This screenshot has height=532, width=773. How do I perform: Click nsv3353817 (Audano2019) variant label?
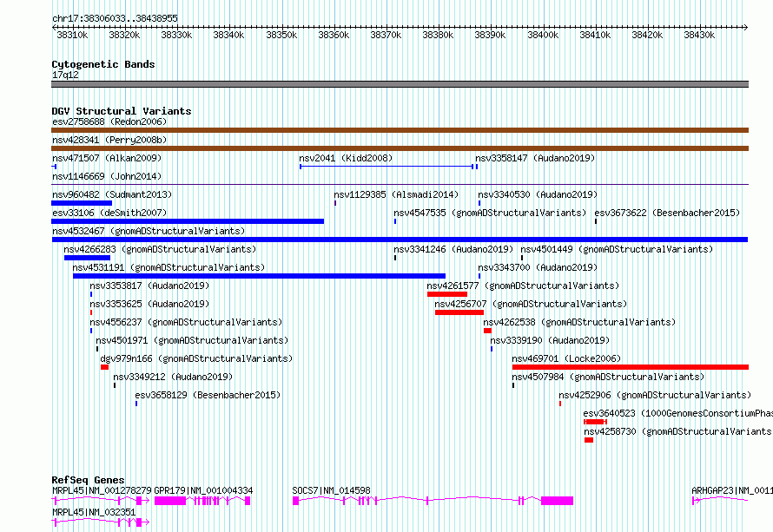click(149, 286)
